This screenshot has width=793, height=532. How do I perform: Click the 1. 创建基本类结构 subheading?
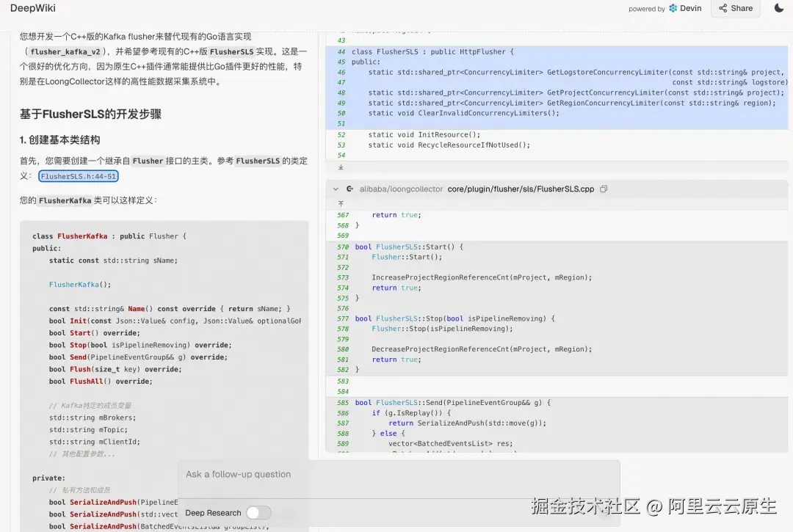point(59,140)
